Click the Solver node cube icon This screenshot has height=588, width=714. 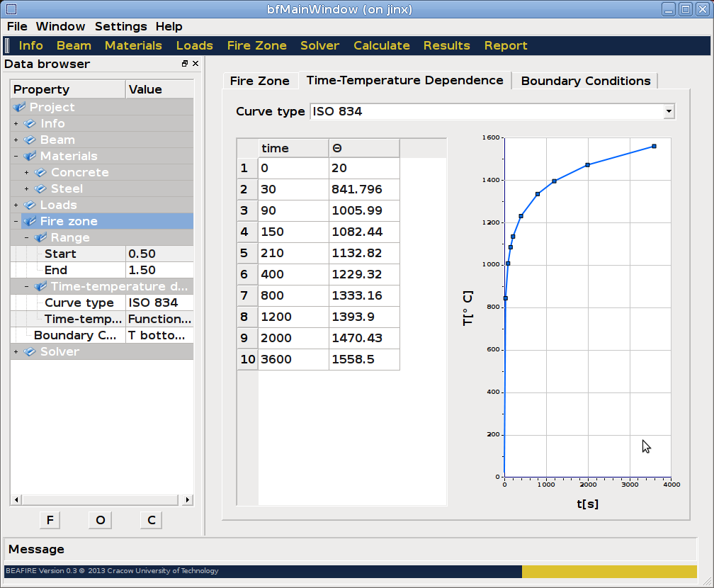tap(29, 351)
